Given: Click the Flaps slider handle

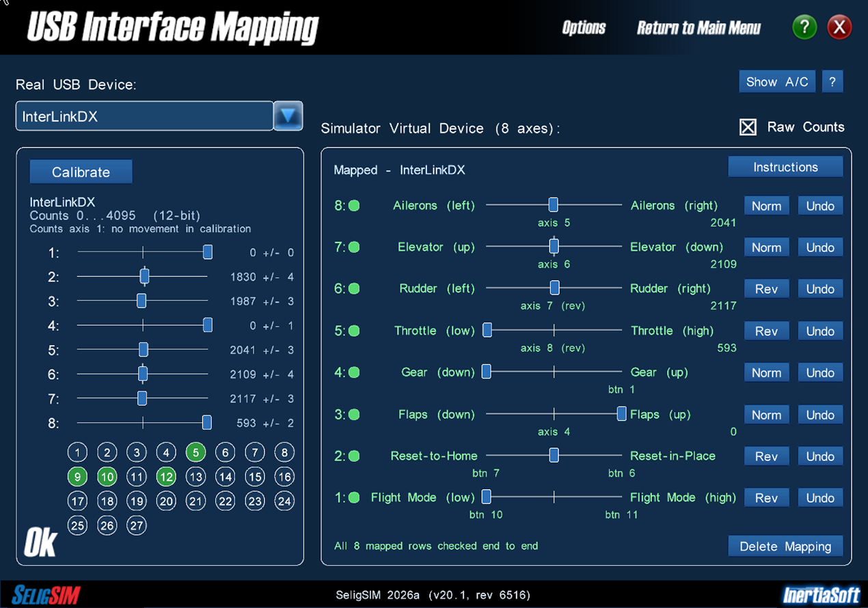Looking at the screenshot, I should (x=621, y=414).
